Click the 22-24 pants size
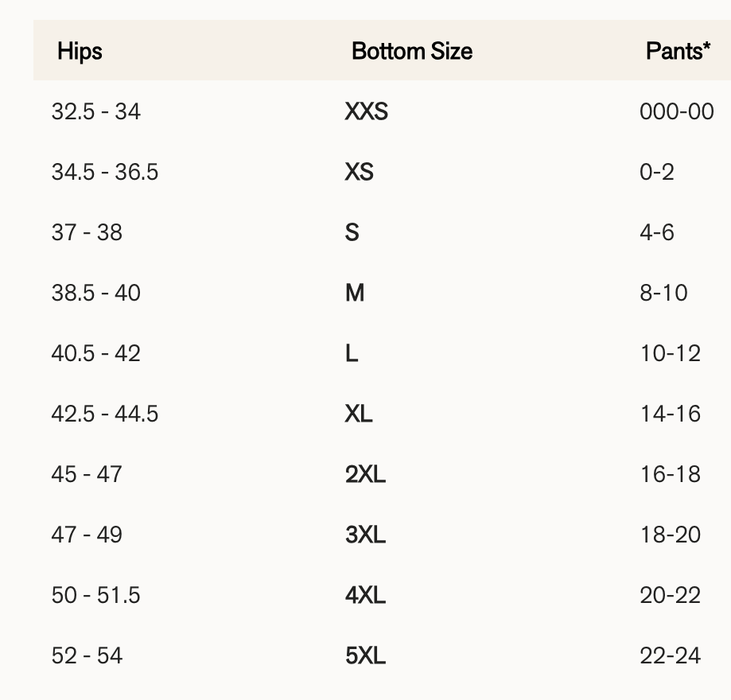The width and height of the screenshot is (731, 700). coord(670,655)
